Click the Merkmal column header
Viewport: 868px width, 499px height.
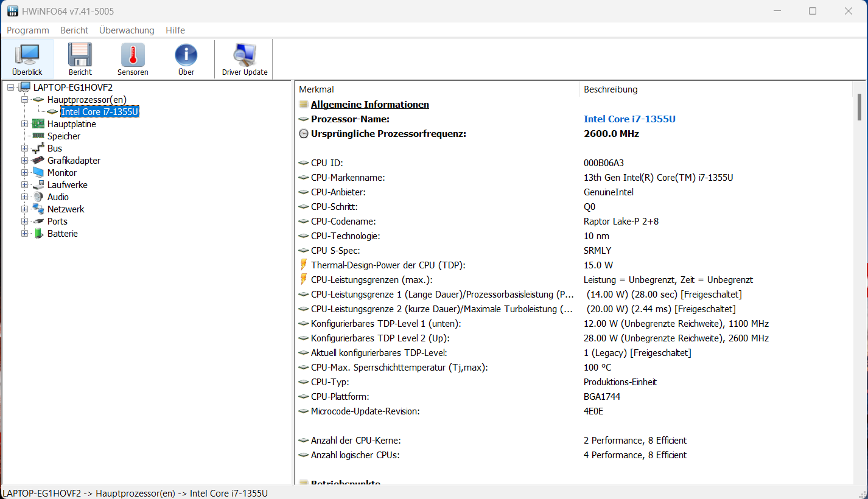(437, 89)
